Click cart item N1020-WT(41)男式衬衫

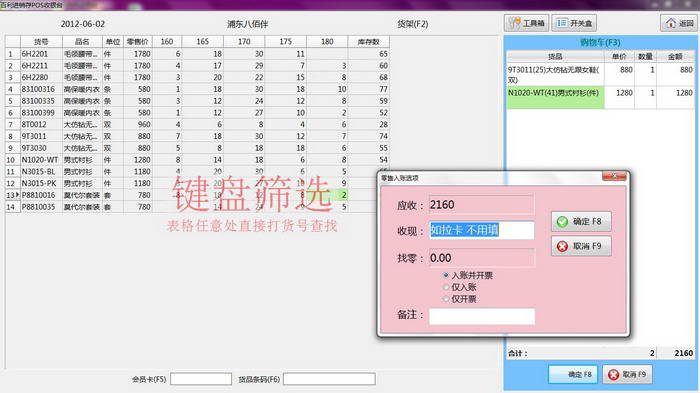pyautogui.click(x=554, y=97)
